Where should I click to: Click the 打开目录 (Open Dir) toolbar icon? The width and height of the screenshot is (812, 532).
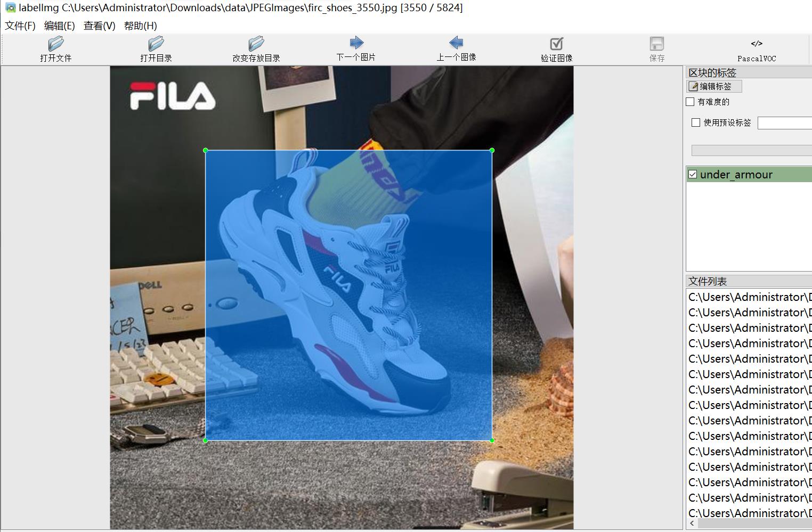[156, 43]
